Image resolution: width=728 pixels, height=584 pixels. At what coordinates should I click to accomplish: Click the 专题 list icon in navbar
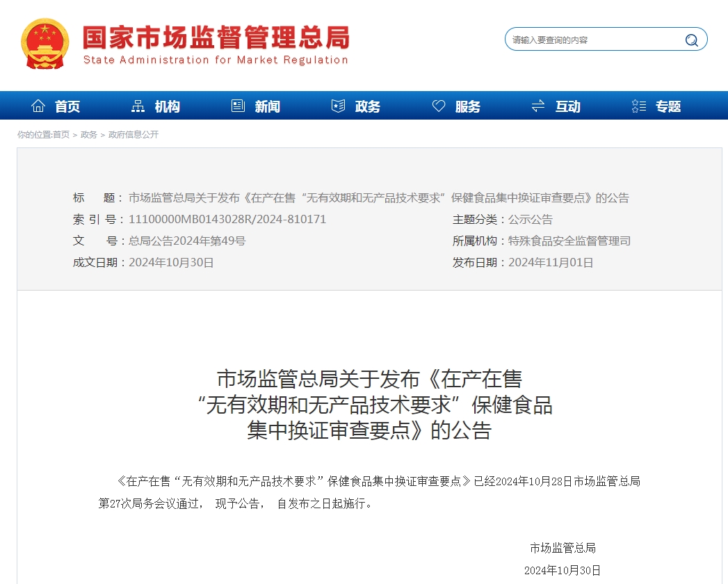tap(638, 104)
